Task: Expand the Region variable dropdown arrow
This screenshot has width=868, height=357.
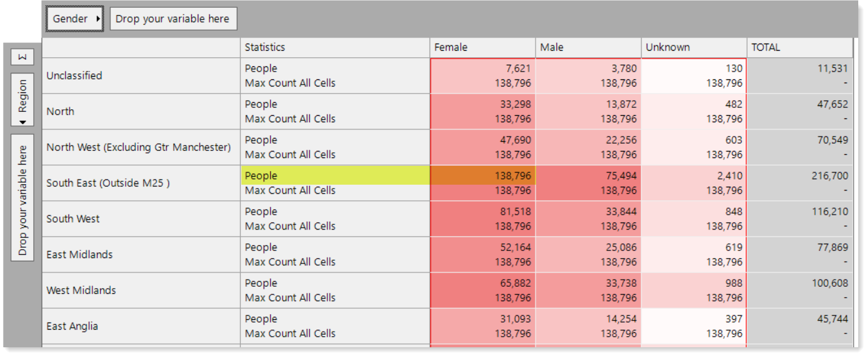Action: [x=23, y=122]
